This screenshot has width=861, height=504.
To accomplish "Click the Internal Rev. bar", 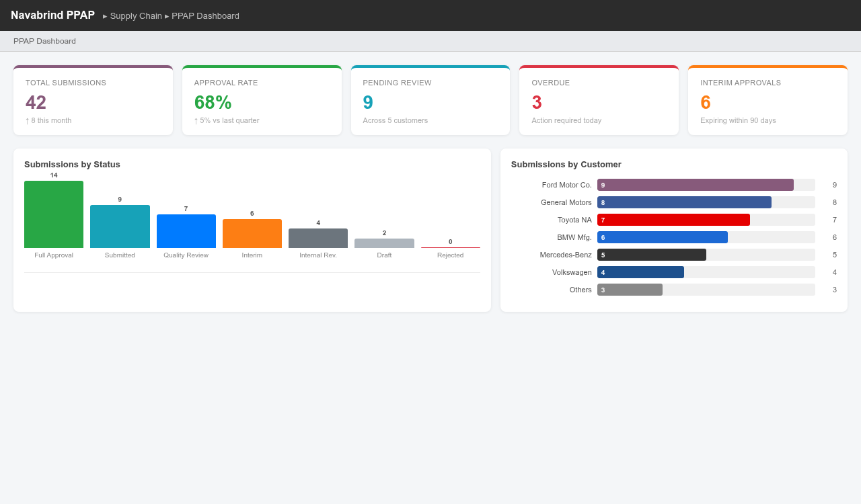I will pos(318,239).
